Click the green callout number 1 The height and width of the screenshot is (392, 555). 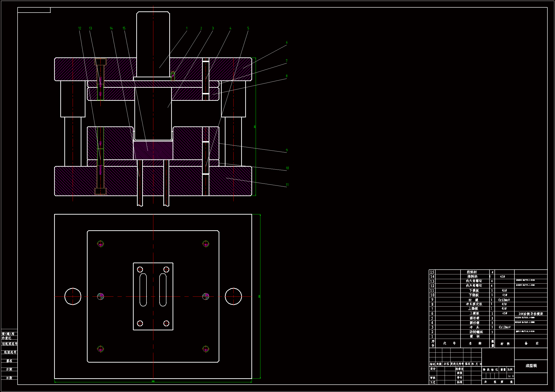pos(187,28)
